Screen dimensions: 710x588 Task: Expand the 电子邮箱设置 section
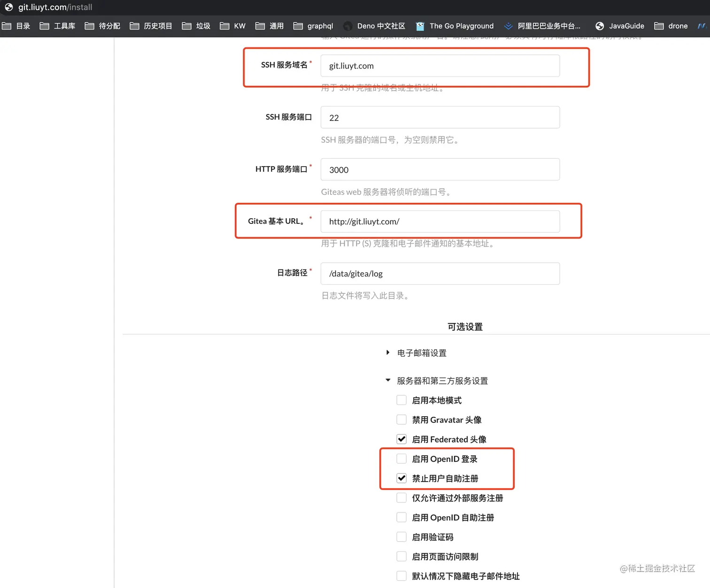click(416, 353)
